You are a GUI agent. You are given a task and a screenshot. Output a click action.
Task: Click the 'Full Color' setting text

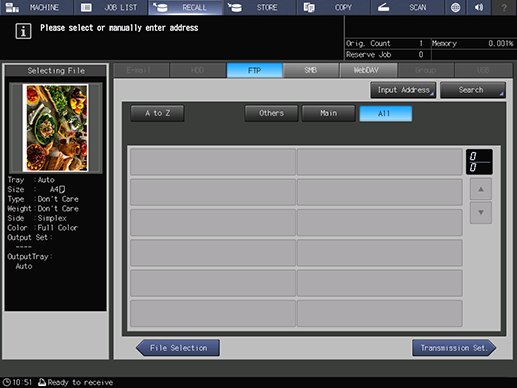tap(58, 228)
